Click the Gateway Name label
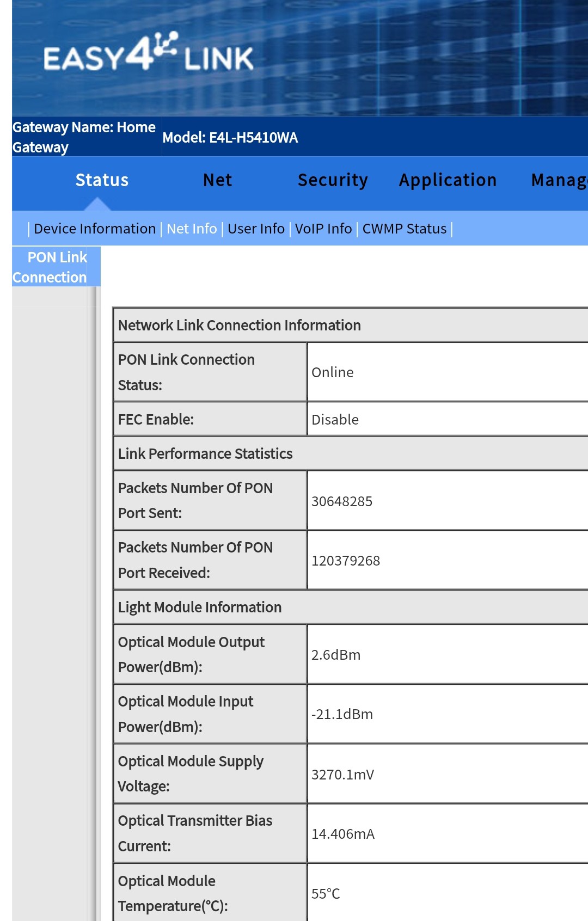Screen dimensions: 588x921 pyautogui.click(x=84, y=137)
